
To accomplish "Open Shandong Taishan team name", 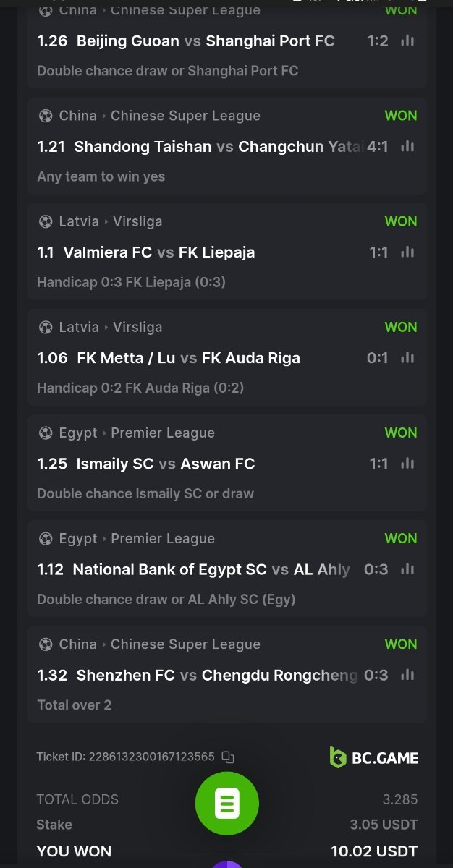I will tap(143, 147).
